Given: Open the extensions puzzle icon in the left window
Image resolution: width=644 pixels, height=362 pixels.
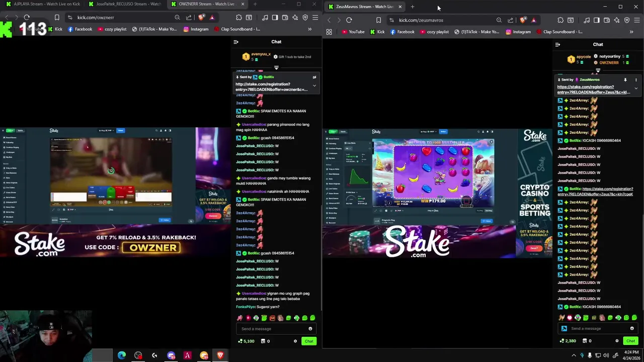Looking at the screenshot, I should [239, 17].
